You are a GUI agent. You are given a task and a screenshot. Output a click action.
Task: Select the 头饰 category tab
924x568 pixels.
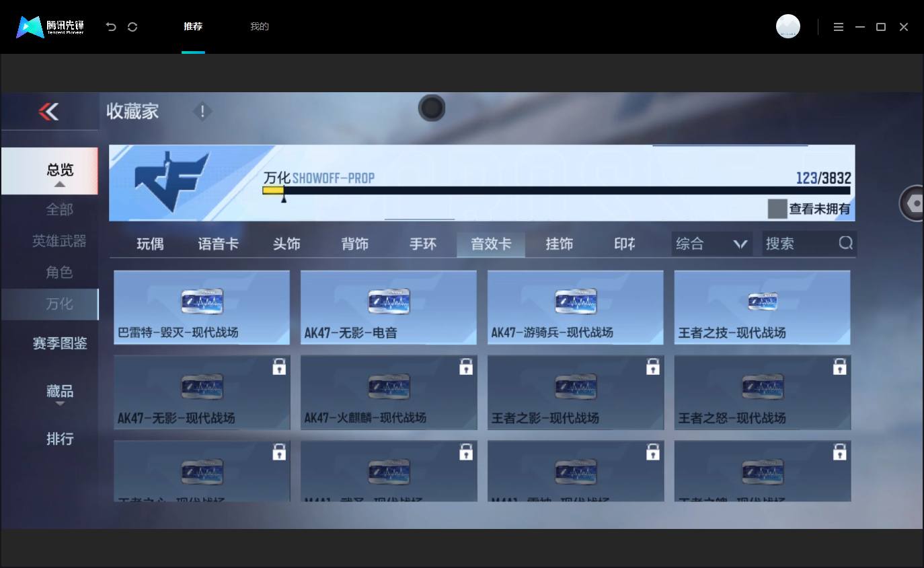pyautogui.click(x=286, y=244)
